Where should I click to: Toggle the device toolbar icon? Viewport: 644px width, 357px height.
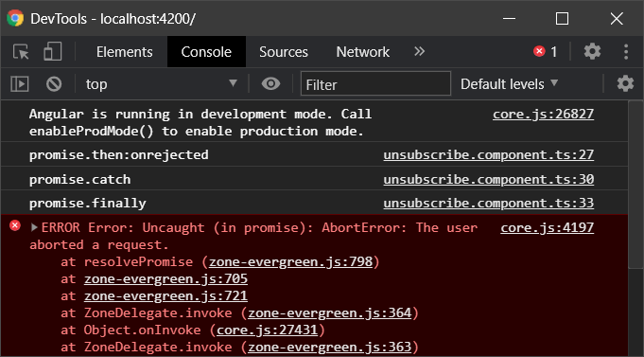[53, 52]
